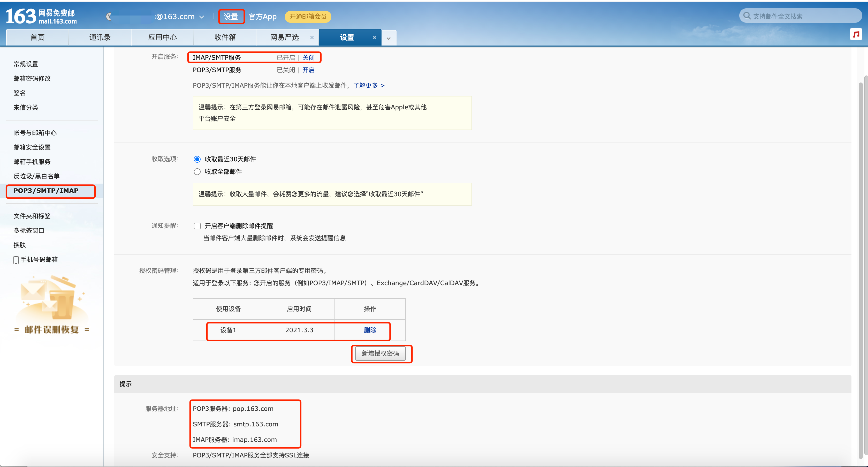
Task: Click the phone icon beside 手机号码邮箱
Action: click(16, 260)
